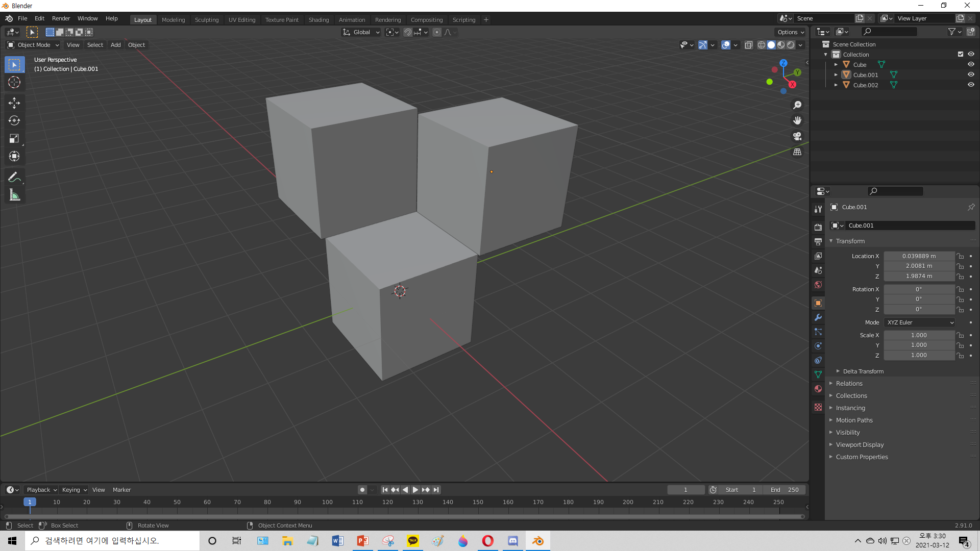Open the Render menu
The height and width of the screenshot is (551, 980).
click(61, 18)
